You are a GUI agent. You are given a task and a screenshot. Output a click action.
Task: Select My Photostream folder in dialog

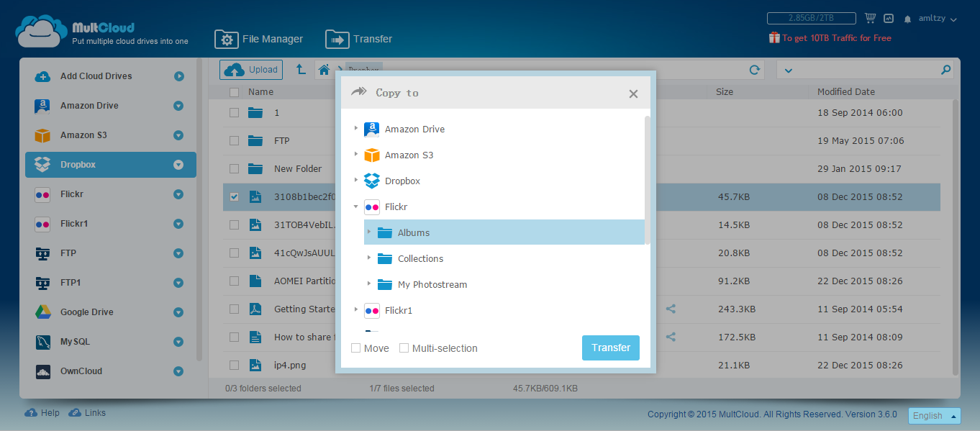point(432,284)
